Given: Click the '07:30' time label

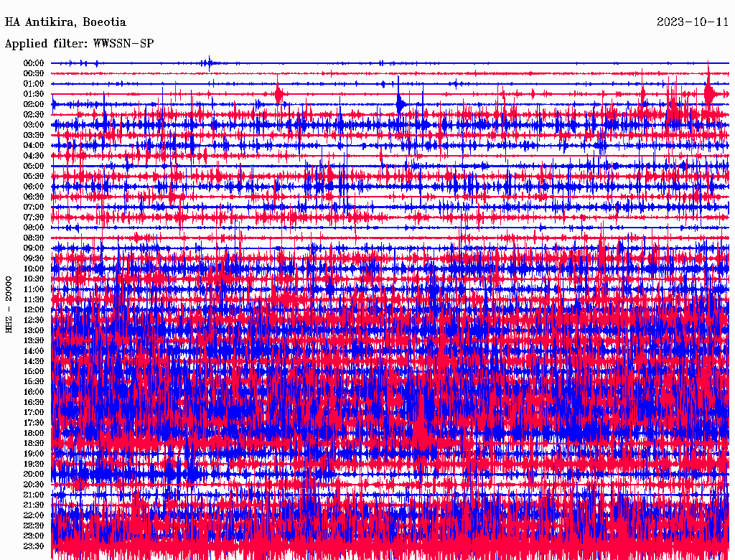Looking at the screenshot, I should click(x=34, y=217).
